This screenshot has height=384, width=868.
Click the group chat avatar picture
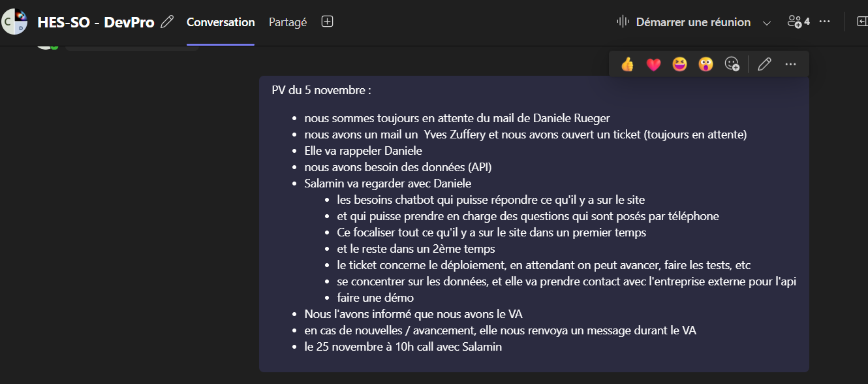(14, 22)
